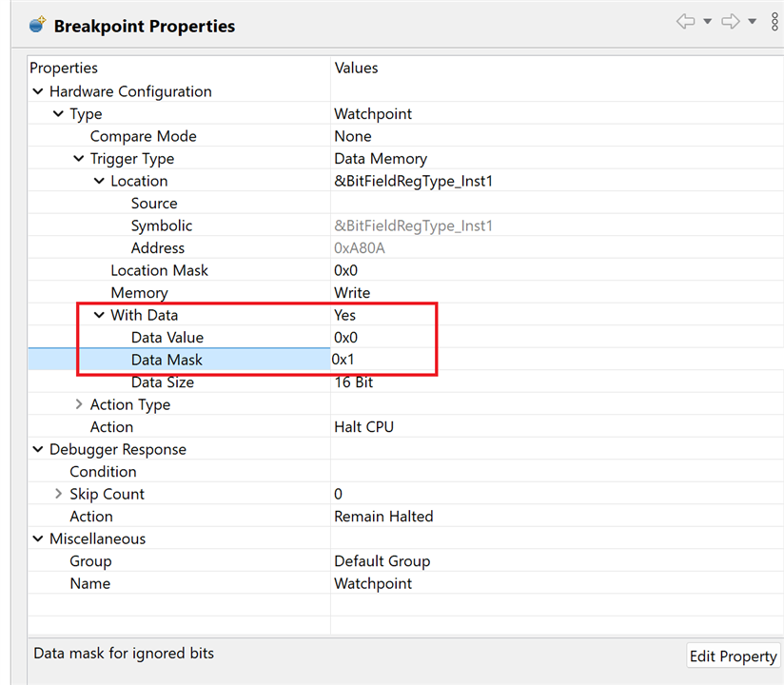
Task: Click the Default Group value
Action: pos(382,561)
